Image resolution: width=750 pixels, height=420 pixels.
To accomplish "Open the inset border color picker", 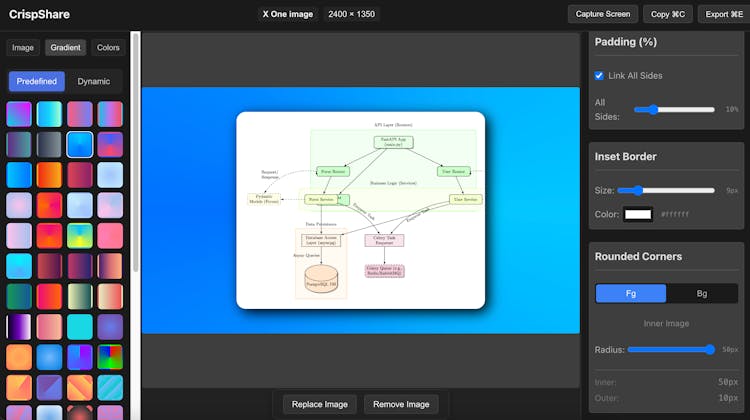I will click(x=637, y=214).
